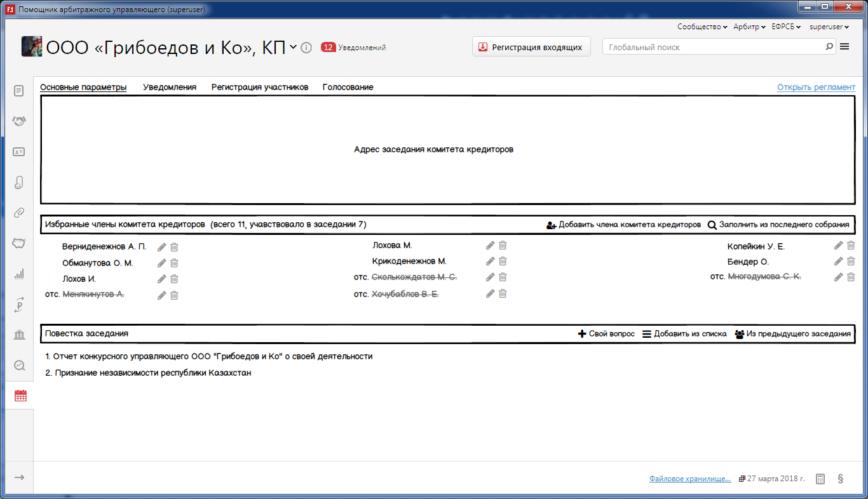Image resolution: width=868 pixels, height=499 pixels.
Task: Expand the company name dropdown chevron
Action: (293, 47)
